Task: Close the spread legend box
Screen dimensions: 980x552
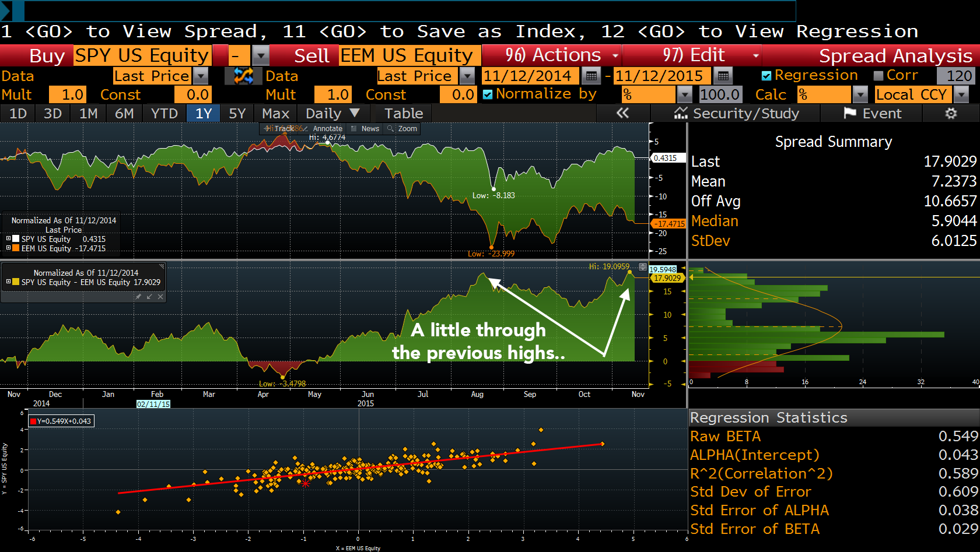Action: coord(160,297)
